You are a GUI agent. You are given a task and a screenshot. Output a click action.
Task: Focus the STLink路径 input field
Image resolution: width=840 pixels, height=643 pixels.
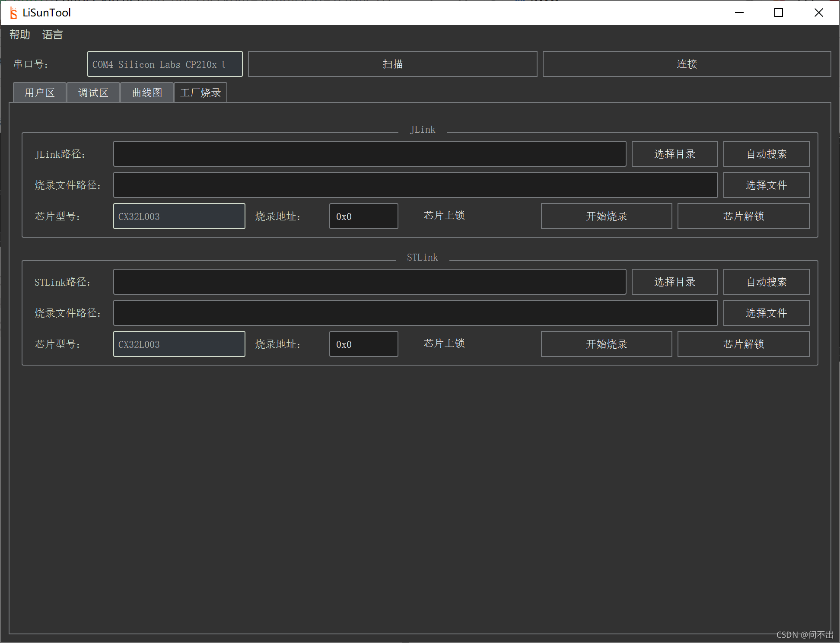369,282
